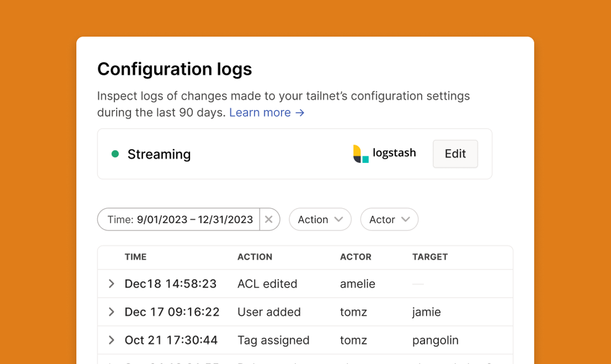Open the Actor filter dropdown
Image resolution: width=611 pixels, height=364 pixels.
[x=389, y=219]
